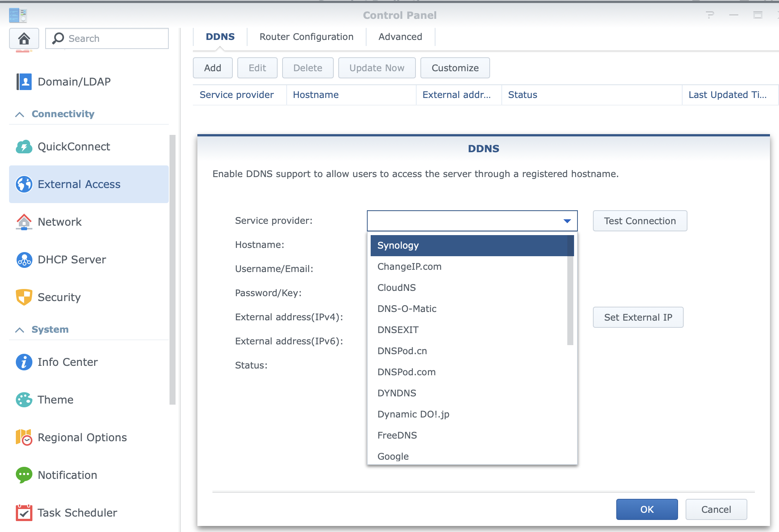Choose DNS-O-Matic from provider list
Image resolution: width=779 pixels, height=532 pixels.
pyautogui.click(x=469, y=309)
